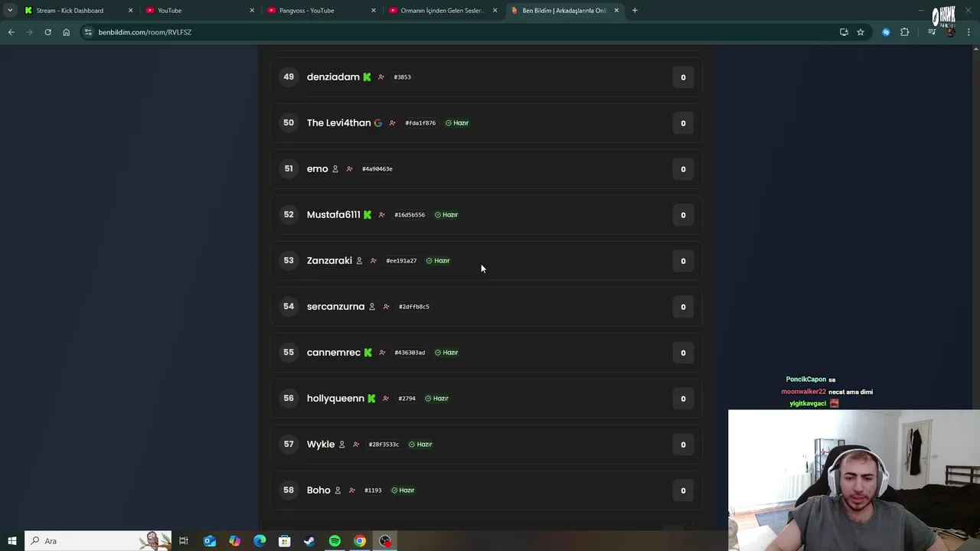Click the pink user action icon for sercanzurna
Screen dimensions: 980x551
click(x=386, y=306)
